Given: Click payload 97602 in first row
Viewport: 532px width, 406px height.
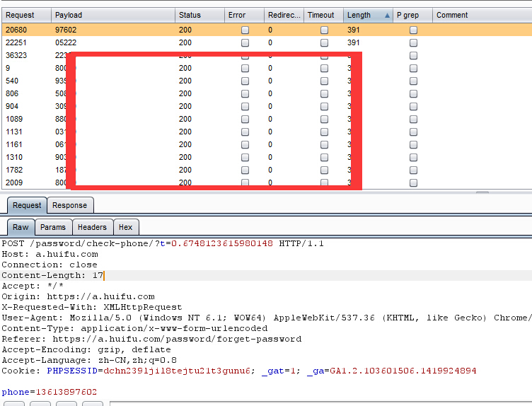Looking at the screenshot, I should click(x=66, y=30).
